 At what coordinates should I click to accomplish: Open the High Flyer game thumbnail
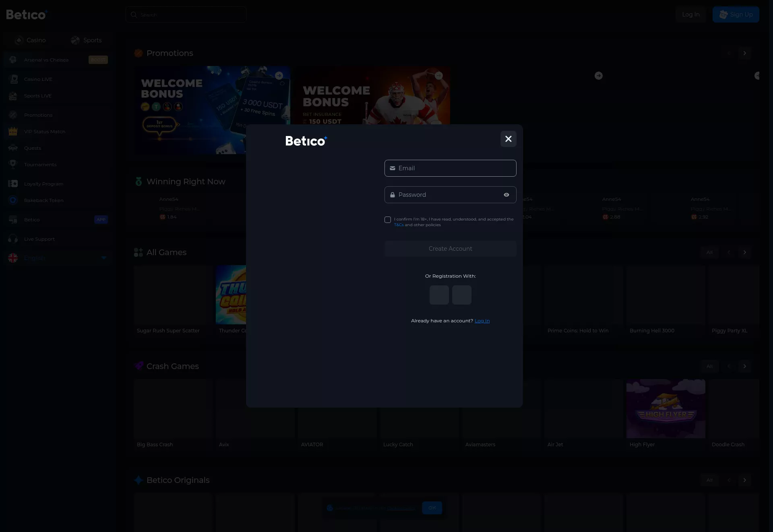[666, 408]
